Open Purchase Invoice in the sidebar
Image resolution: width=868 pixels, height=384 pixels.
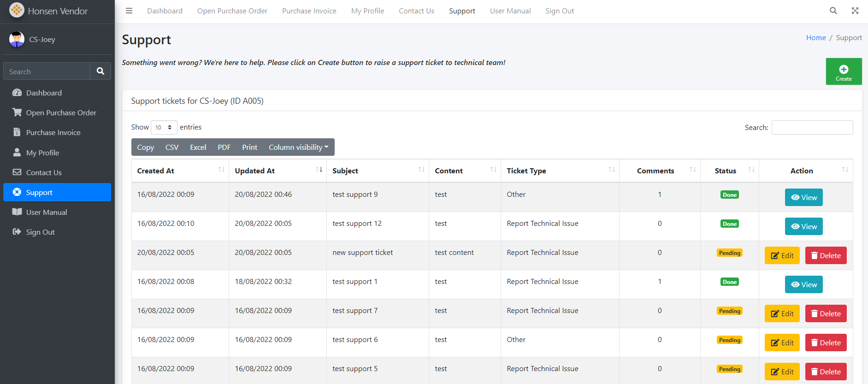coord(53,133)
